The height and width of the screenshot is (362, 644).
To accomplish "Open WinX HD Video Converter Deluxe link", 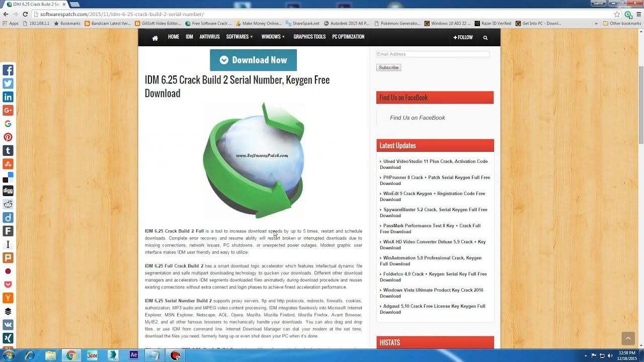I will coord(433,245).
